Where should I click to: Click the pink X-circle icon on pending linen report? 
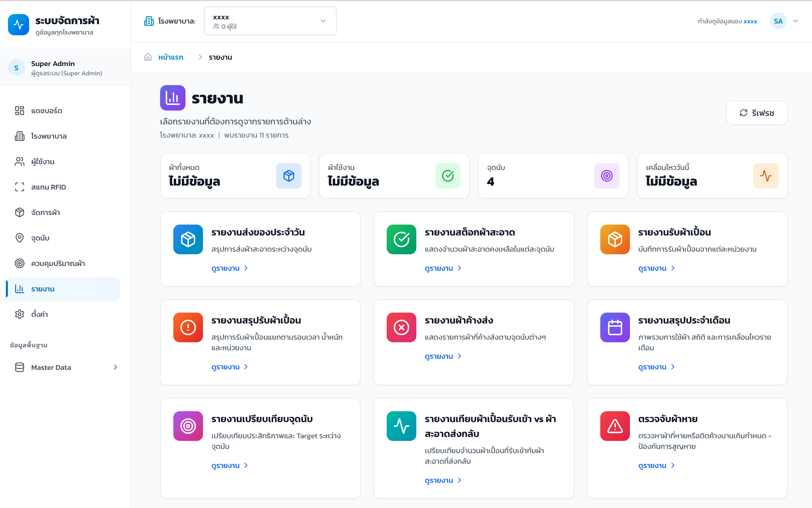(401, 327)
